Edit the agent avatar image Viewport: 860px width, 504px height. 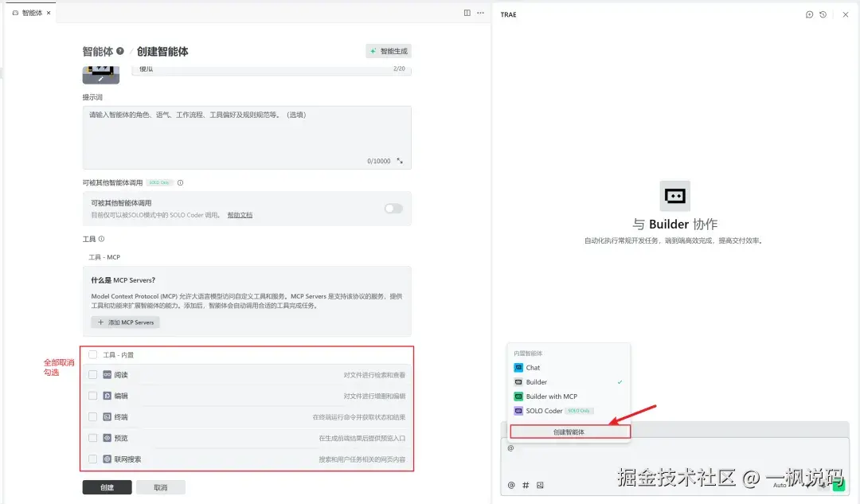[101, 75]
